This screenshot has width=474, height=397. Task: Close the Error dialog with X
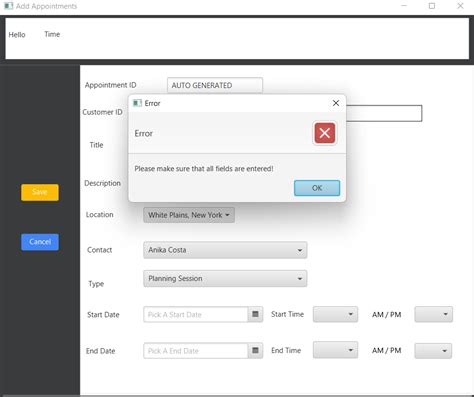[x=336, y=103]
